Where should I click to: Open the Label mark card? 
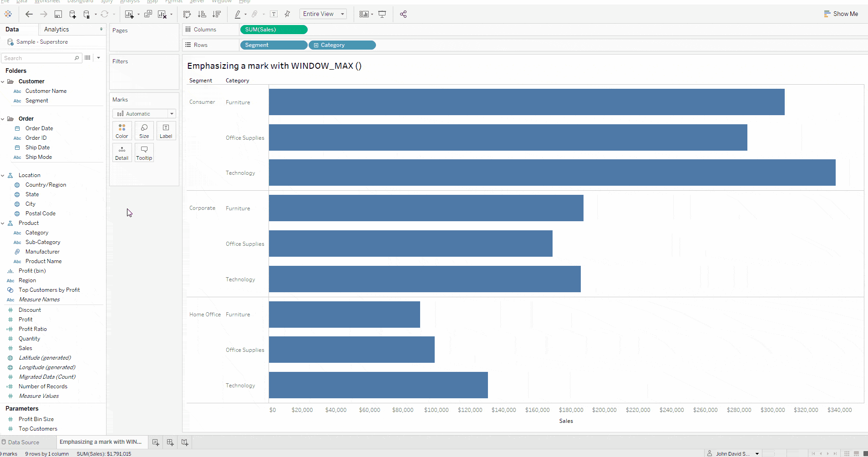coord(166,131)
